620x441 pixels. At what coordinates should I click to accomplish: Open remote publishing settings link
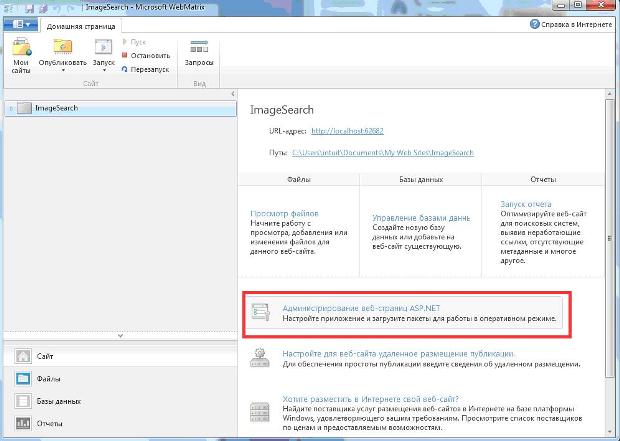tap(398, 354)
